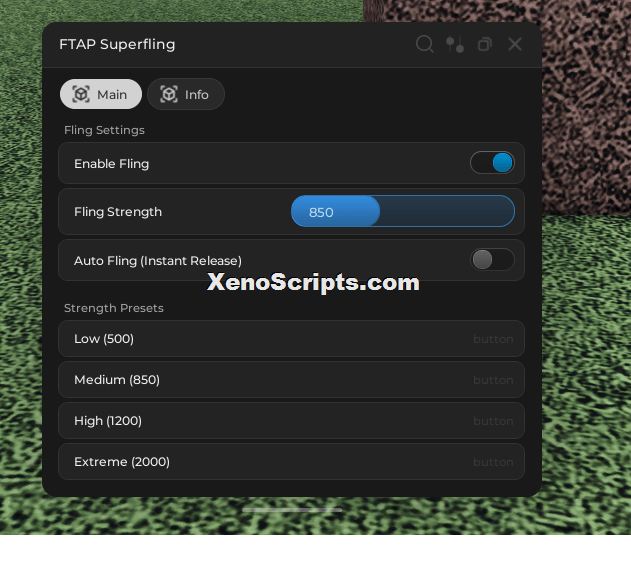Click the drag handle bar below window

coord(292,510)
